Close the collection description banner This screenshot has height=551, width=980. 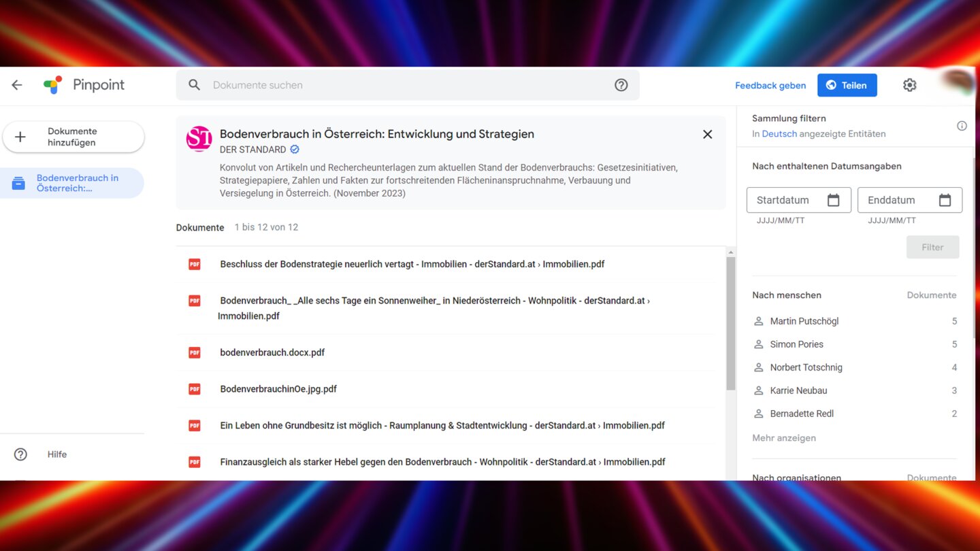pyautogui.click(x=707, y=135)
